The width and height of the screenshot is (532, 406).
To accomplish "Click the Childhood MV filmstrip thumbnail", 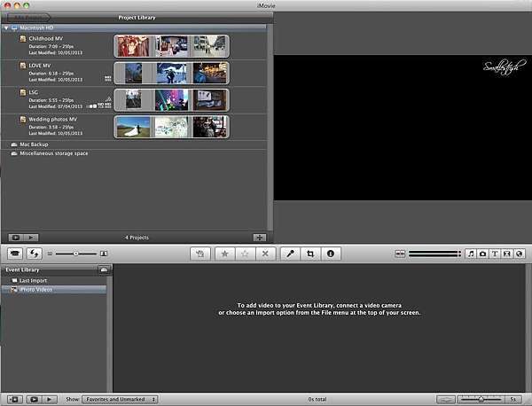I will 172,46.
